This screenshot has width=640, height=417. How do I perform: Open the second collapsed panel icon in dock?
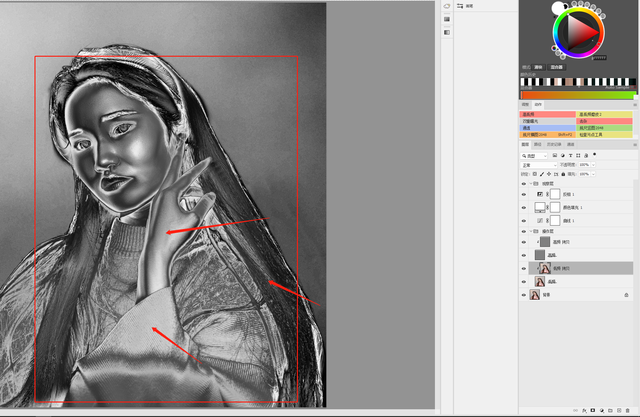click(x=447, y=19)
